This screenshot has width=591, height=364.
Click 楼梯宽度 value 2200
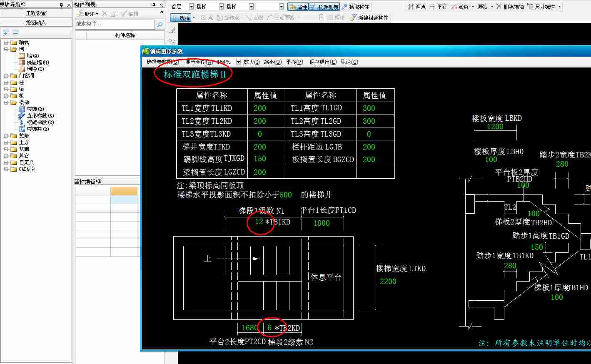(x=388, y=282)
